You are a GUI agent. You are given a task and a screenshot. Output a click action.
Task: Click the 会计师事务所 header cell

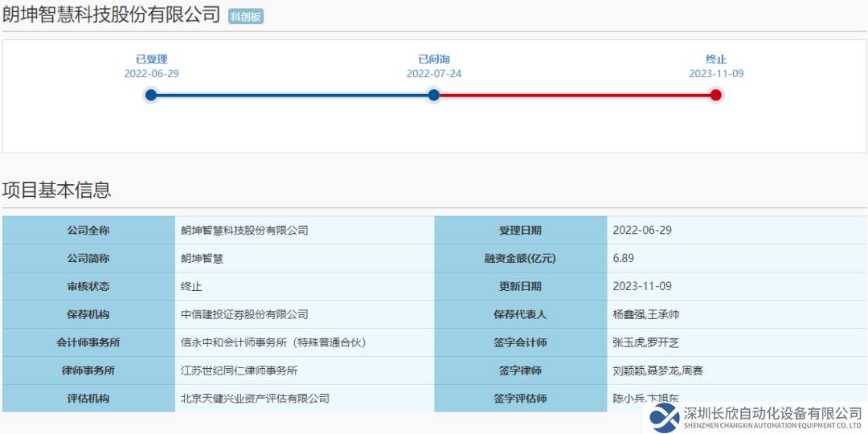[x=88, y=342]
